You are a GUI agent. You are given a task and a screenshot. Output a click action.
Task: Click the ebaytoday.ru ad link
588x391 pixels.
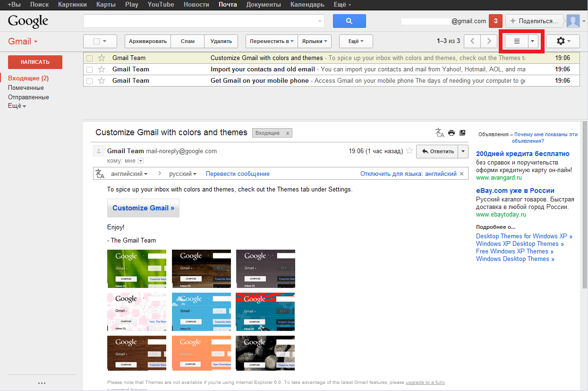click(501, 214)
